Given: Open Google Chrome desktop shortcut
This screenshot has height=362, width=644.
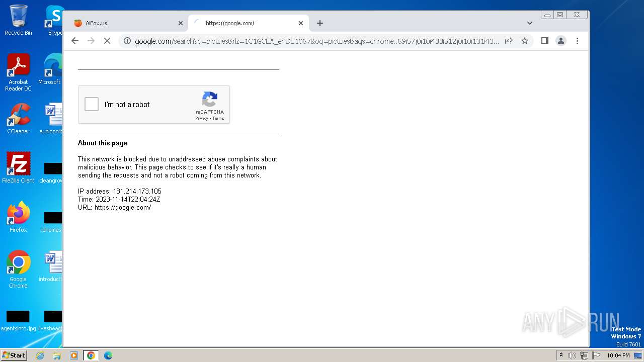Looking at the screenshot, I should point(18,269).
